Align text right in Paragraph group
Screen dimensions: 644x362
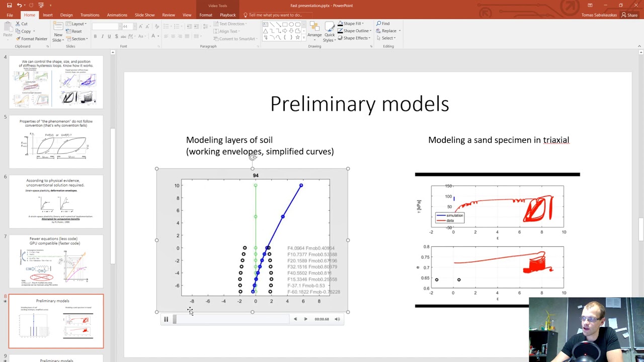(x=180, y=36)
